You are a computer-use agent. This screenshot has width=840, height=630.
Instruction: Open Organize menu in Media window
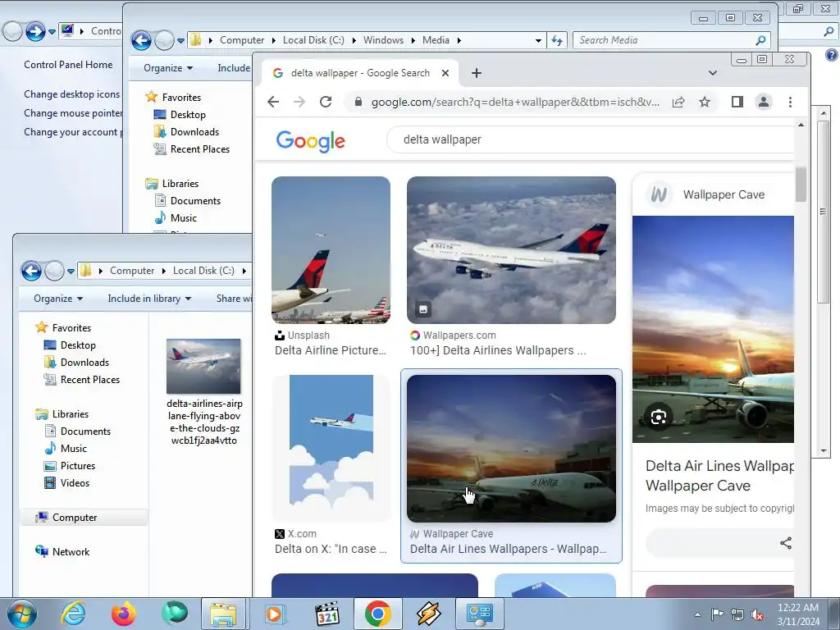click(x=167, y=68)
